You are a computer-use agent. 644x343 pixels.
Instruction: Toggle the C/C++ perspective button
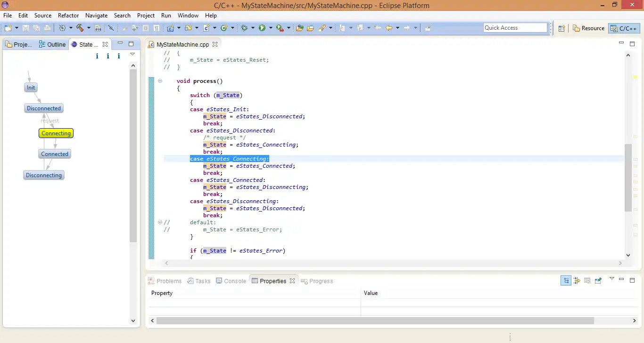click(624, 28)
